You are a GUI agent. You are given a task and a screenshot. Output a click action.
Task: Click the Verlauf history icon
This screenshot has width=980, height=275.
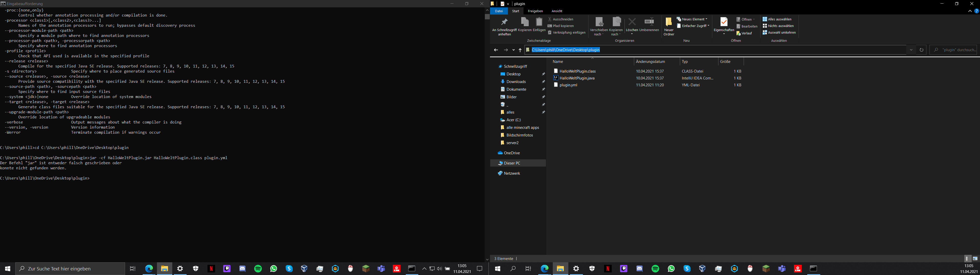tap(739, 33)
